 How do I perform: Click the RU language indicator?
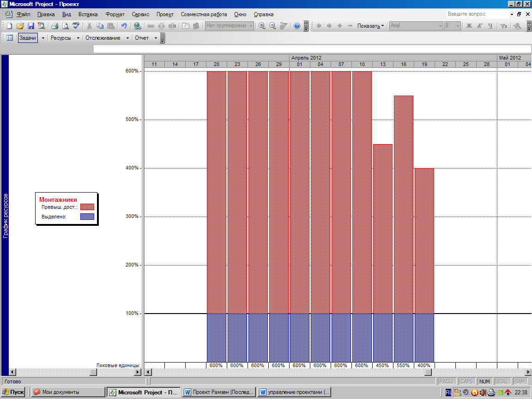(448, 393)
